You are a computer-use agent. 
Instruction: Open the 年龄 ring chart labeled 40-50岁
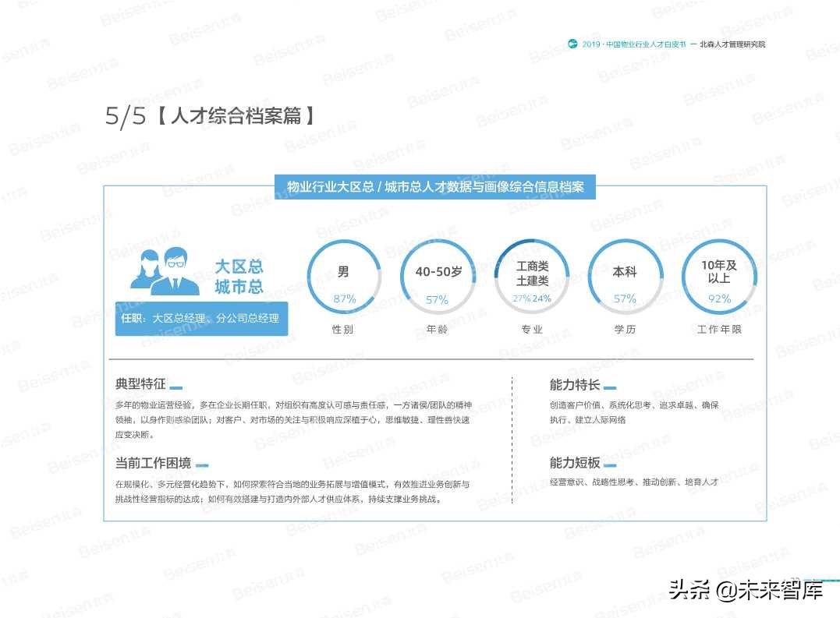coord(438,277)
